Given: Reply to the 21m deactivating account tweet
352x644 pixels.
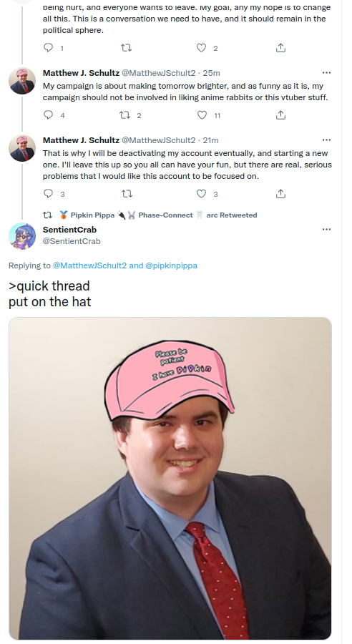Looking at the screenshot, I should pos(49,193).
